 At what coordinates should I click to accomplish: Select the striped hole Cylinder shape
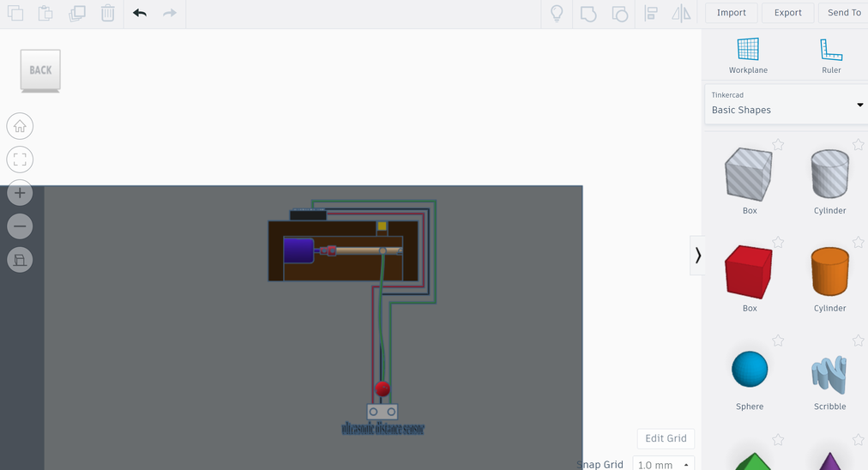click(x=829, y=174)
